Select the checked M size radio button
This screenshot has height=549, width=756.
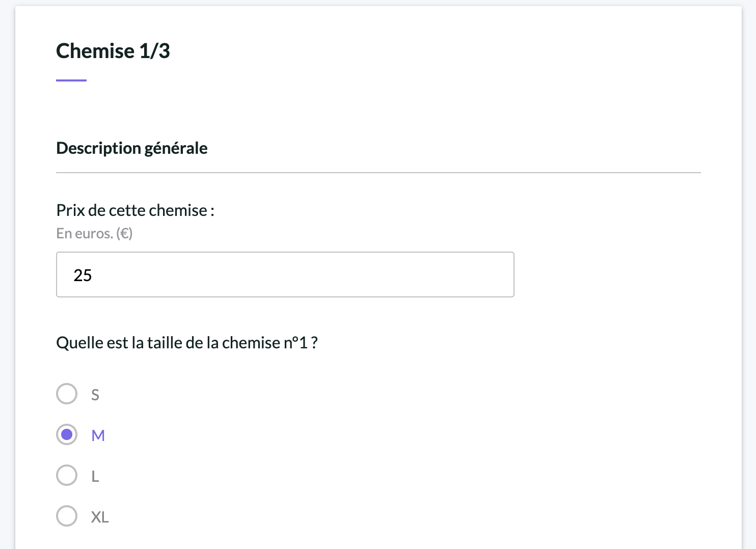click(67, 434)
